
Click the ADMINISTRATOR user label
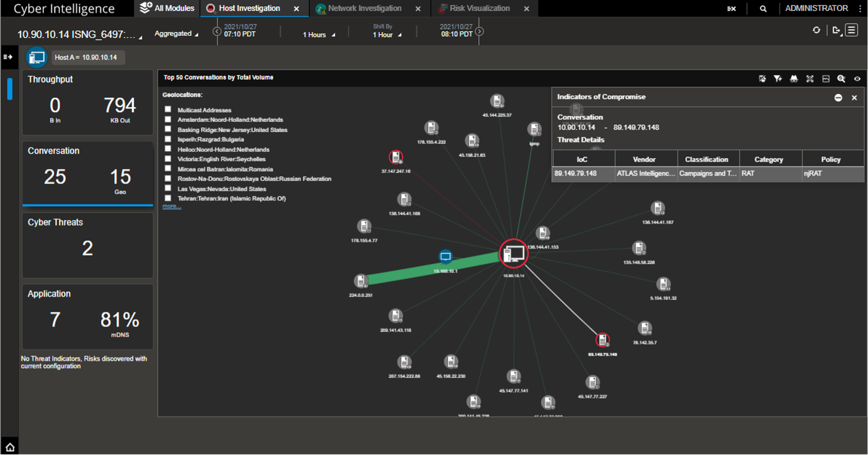[816, 8]
